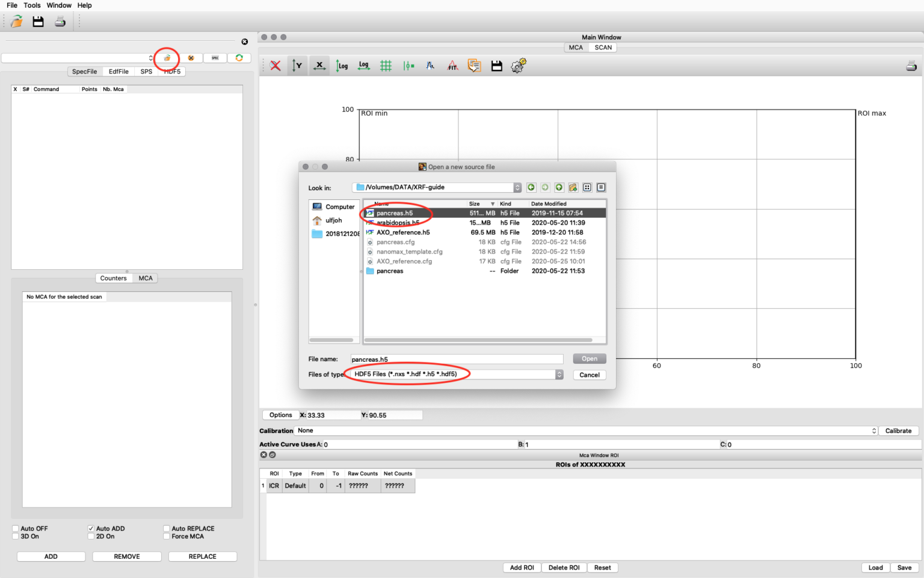The height and width of the screenshot is (578, 924).
Task: Toggle the green grid lines icon
Action: click(386, 66)
